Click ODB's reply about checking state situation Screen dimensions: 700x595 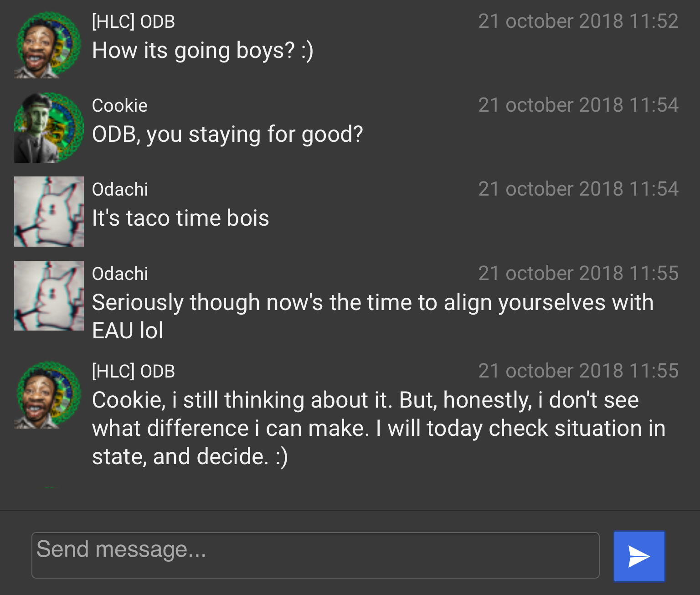[379, 428]
